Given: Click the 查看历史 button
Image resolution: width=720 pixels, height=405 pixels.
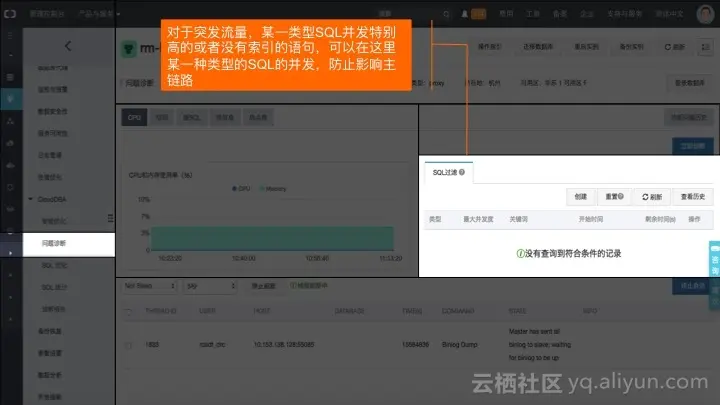Looking at the screenshot, I should (x=692, y=197).
